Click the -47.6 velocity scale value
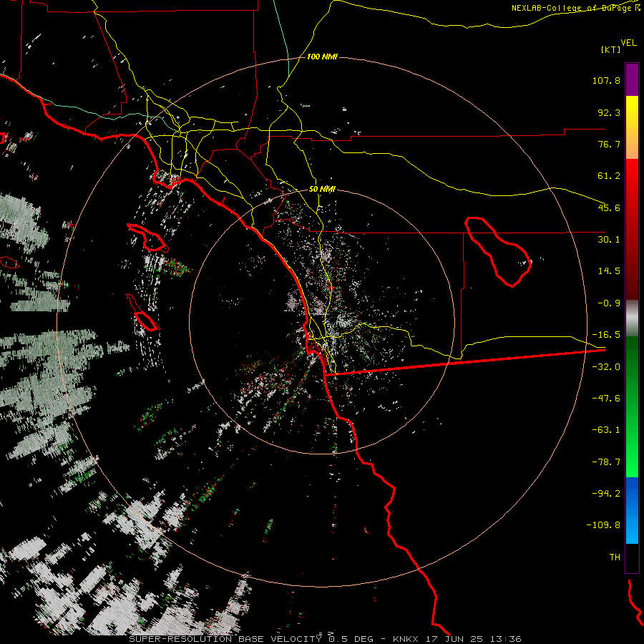 click(606, 399)
